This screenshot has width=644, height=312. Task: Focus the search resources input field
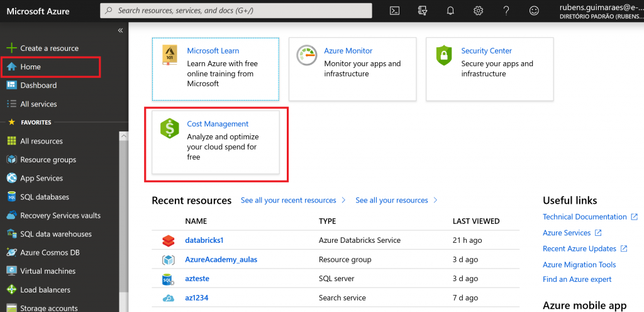point(239,11)
